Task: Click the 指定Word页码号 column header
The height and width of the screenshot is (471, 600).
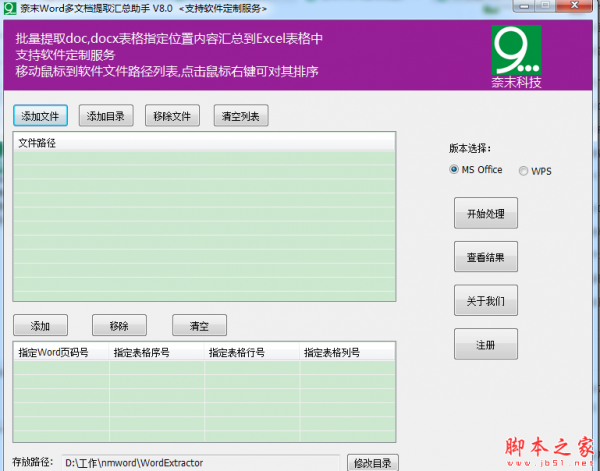Action: [61, 352]
